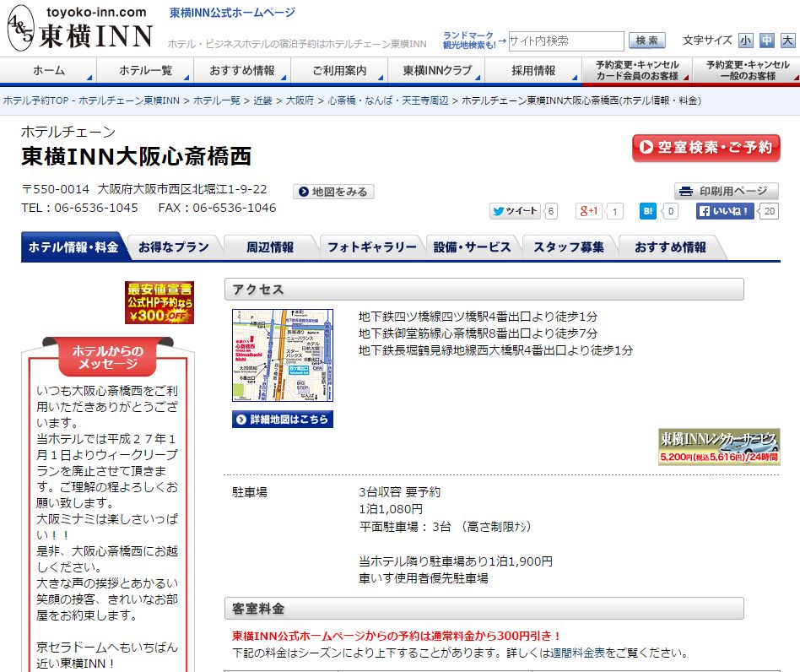Click the Google +1 count 1

(x=615, y=211)
